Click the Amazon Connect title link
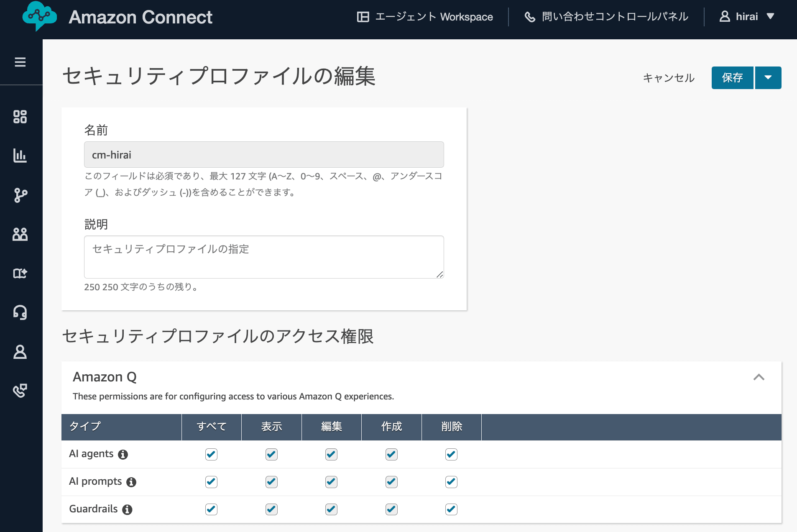797x532 pixels. tap(140, 17)
